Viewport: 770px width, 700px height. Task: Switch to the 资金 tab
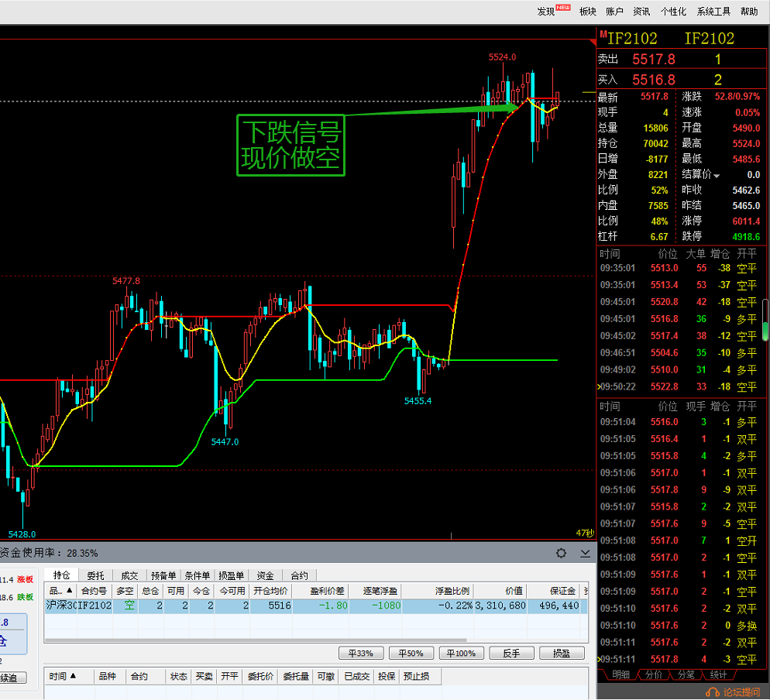tap(265, 575)
